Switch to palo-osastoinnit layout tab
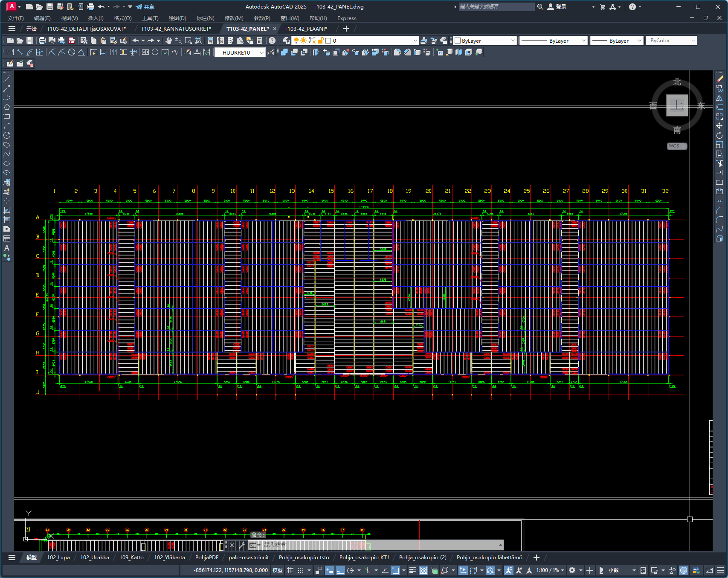 click(249, 558)
